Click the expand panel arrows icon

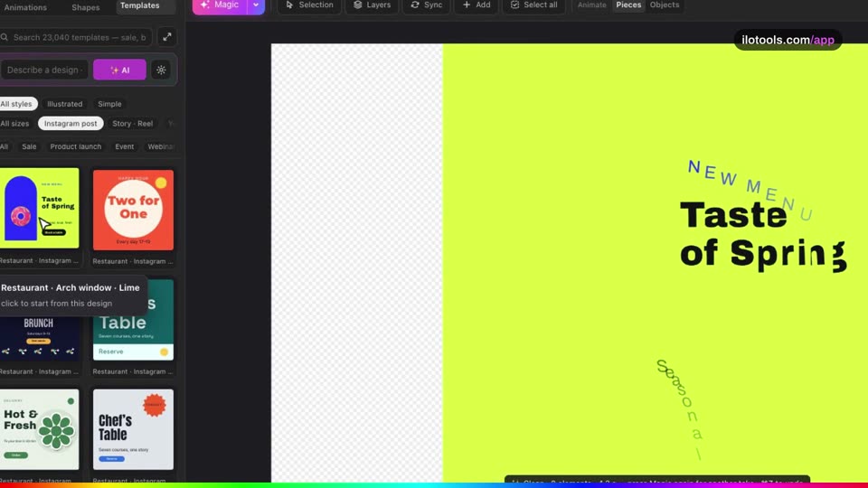[x=167, y=37]
